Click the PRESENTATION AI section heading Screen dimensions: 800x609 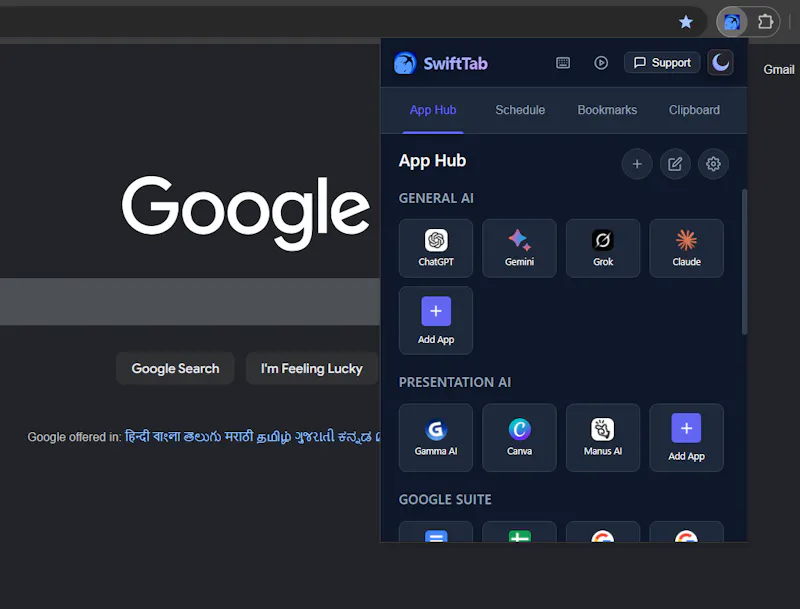pyautogui.click(x=455, y=382)
